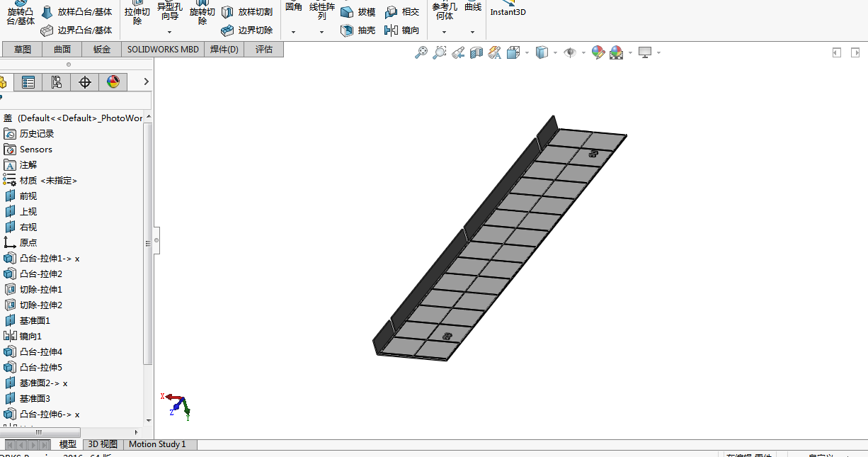Screen dimensions: 868x457
Task: Select 凸台-拉伸2 feature
Action: [33, 273]
